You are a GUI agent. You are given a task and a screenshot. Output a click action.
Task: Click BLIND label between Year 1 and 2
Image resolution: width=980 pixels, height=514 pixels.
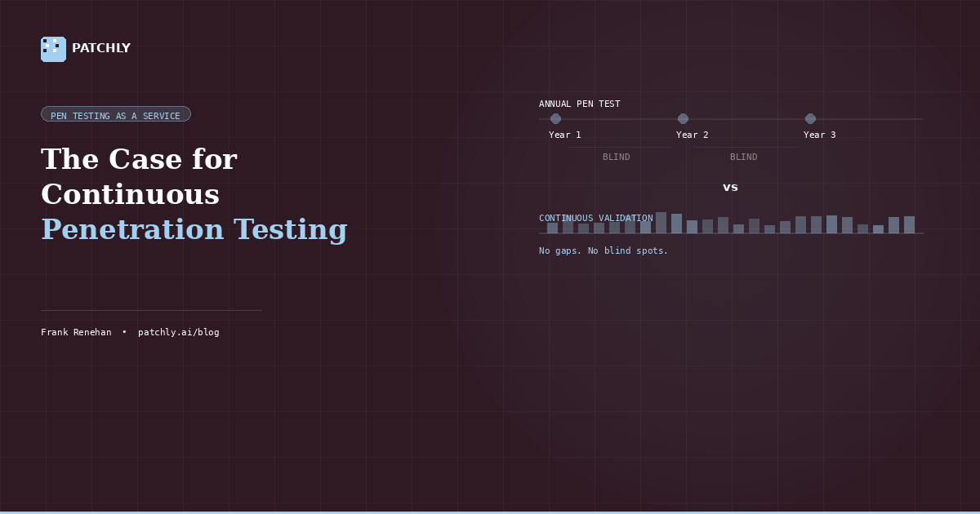pos(617,157)
